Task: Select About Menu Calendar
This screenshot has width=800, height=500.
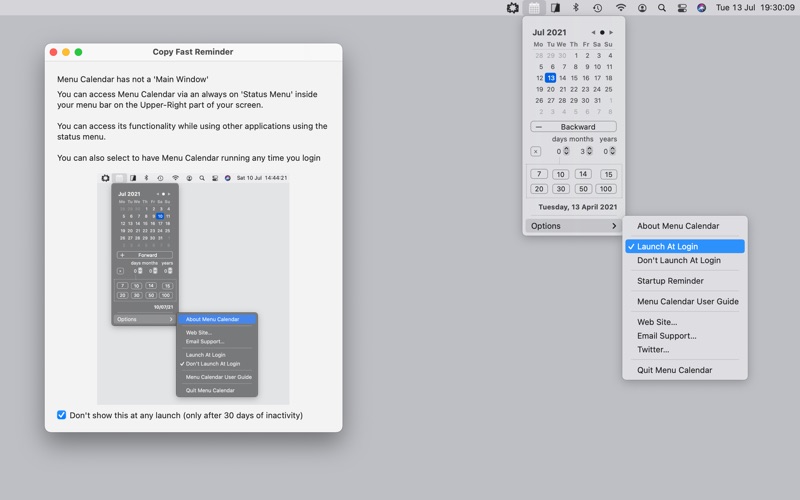Action: click(x=685, y=226)
